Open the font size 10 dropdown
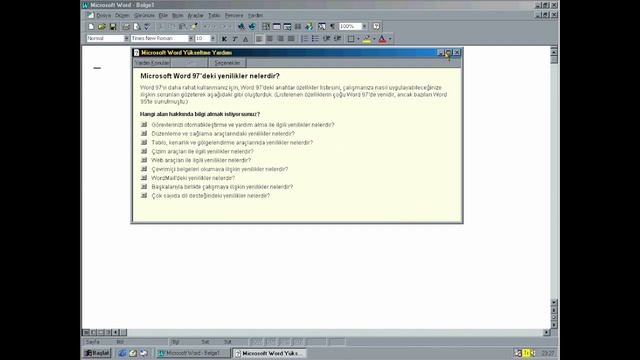Screen dimensions: 640x360 coord(213,38)
